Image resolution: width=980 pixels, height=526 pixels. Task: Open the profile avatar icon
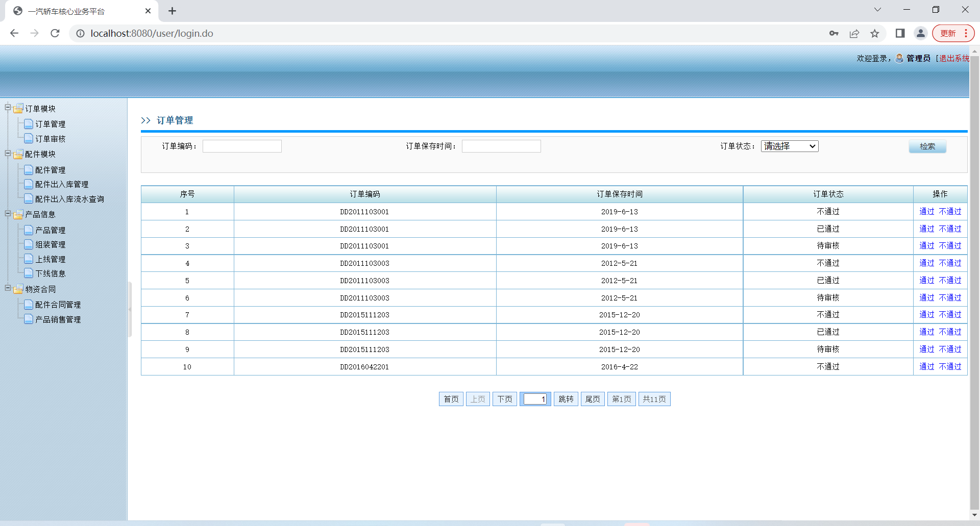921,33
